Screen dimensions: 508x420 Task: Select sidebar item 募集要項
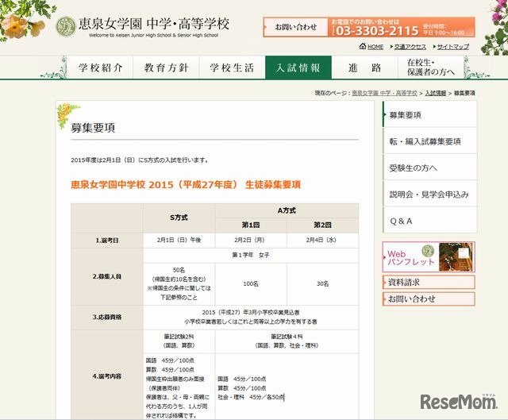pyautogui.click(x=429, y=114)
